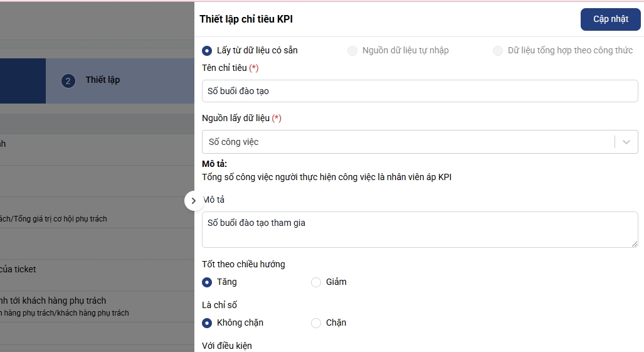
Task: Click the dark blue step before 'Thiết lập'
Action: (23, 80)
